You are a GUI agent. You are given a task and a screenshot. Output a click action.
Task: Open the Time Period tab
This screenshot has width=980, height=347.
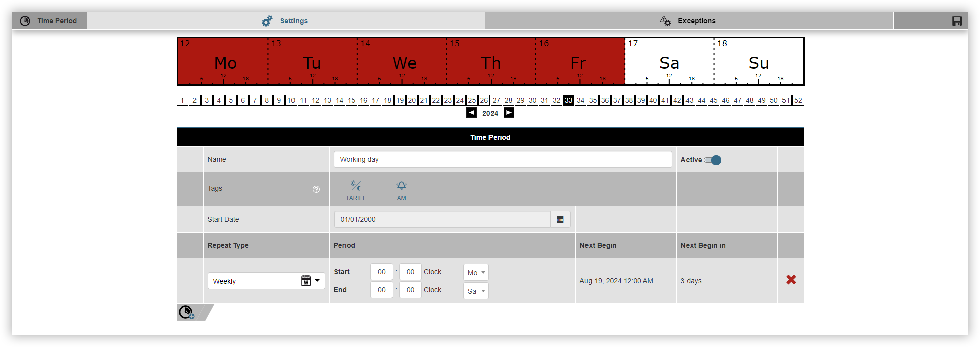point(49,21)
